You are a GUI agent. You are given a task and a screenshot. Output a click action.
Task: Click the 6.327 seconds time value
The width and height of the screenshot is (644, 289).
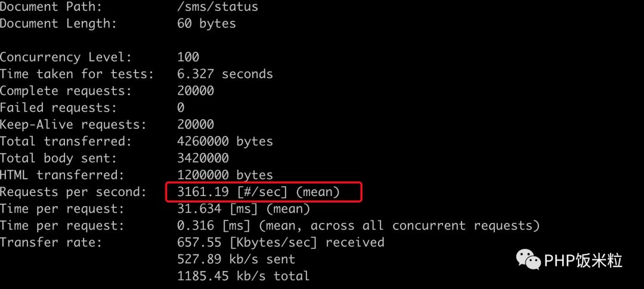click(x=225, y=74)
